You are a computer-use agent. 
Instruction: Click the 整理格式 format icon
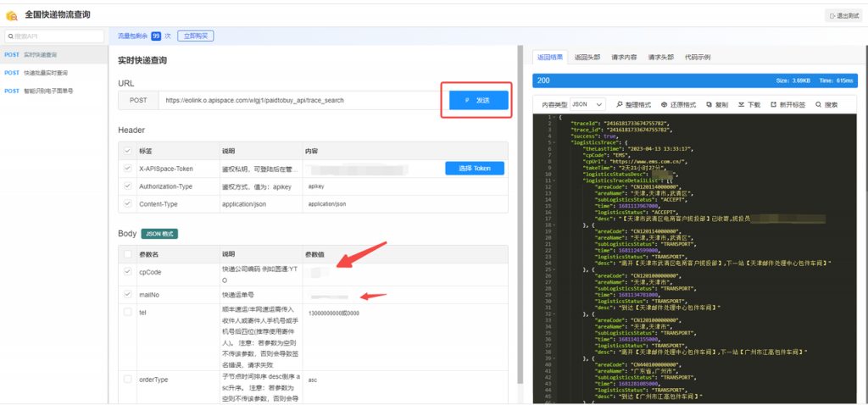(619, 104)
